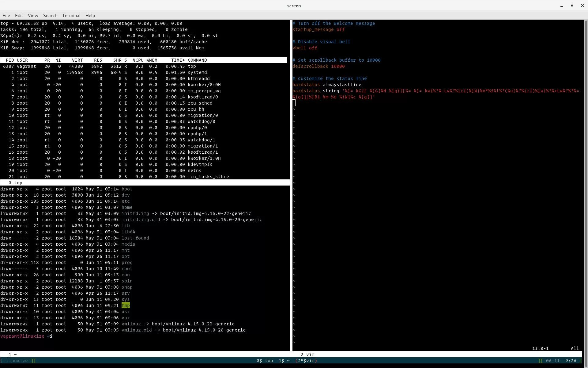
Task: Minimize the screen window
Action: coord(561,6)
